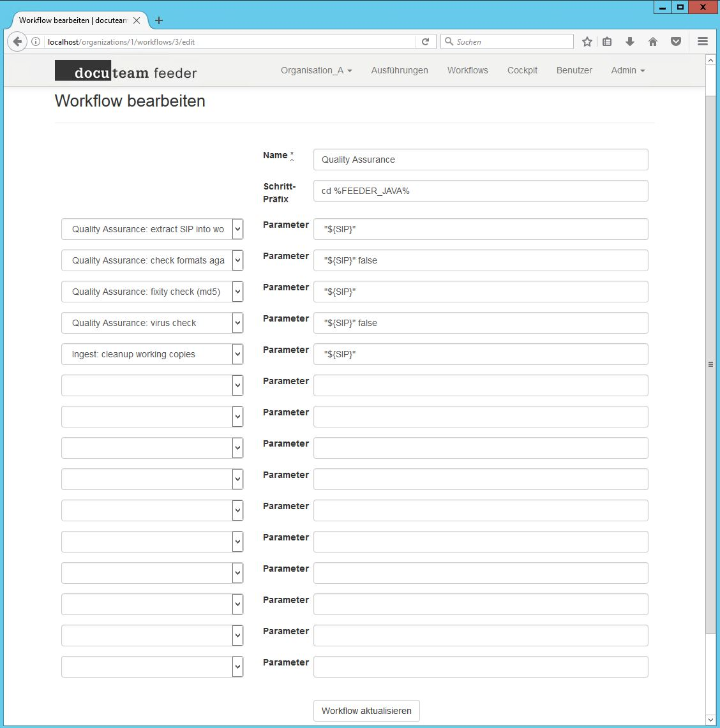Open the 'Ingest: cleanup working copies' dropdown
720x728 pixels.
pyautogui.click(x=152, y=354)
